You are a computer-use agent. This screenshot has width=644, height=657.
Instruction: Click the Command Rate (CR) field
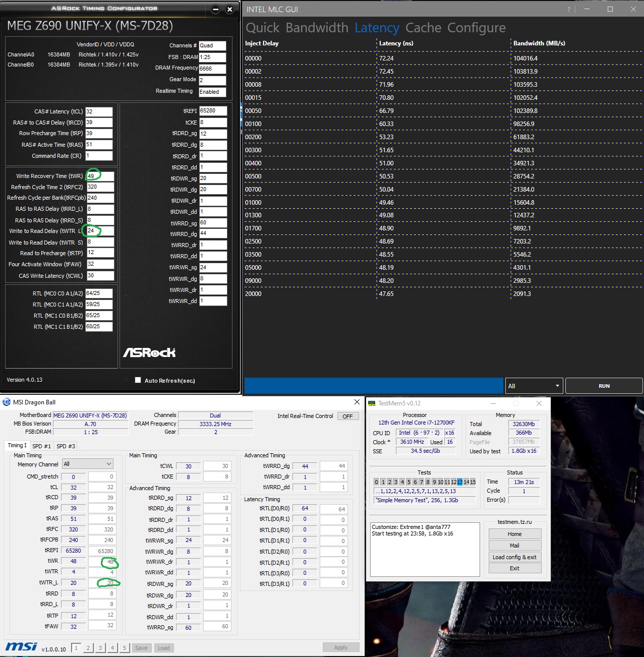(x=99, y=156)
